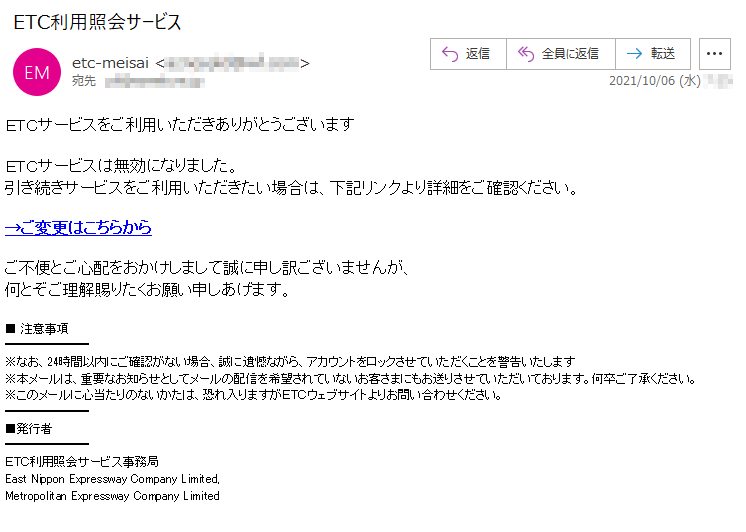
Task: Click the sender name etc-meisai
Action: (110, 63)
